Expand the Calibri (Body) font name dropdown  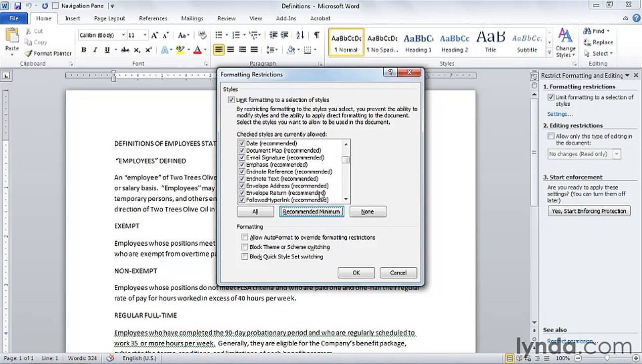pos(123,35)
